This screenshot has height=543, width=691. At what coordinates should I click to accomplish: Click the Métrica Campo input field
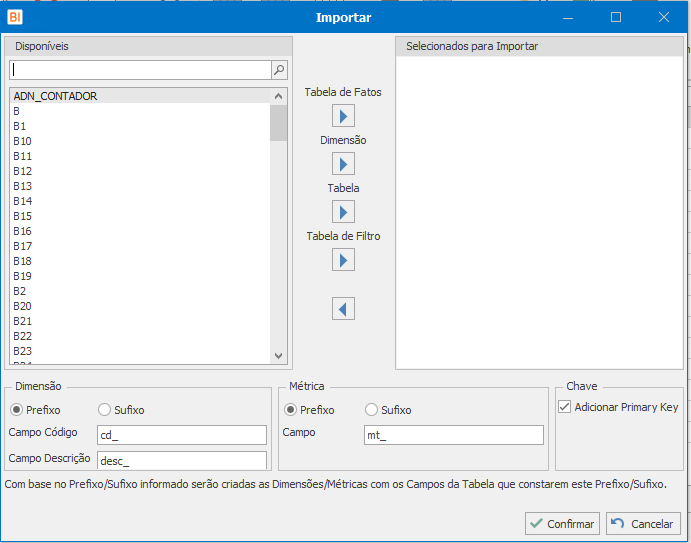coord(454,435)
